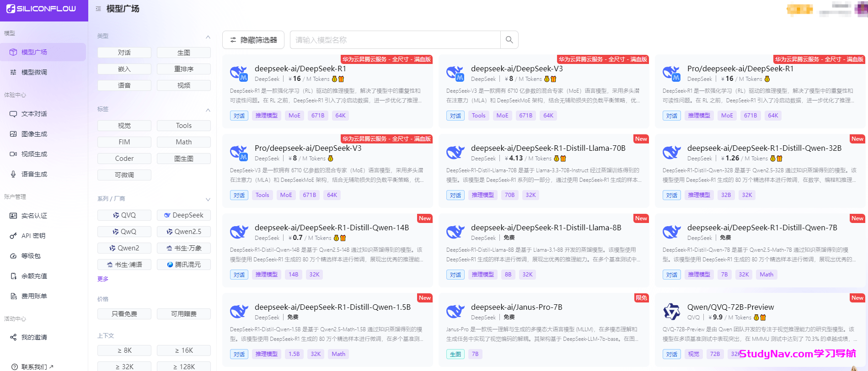Image resolution: width=868 pixels, height=371 pixels.
Task: Click the whale icon of Janus-Pro-7B
Action: 455,312
